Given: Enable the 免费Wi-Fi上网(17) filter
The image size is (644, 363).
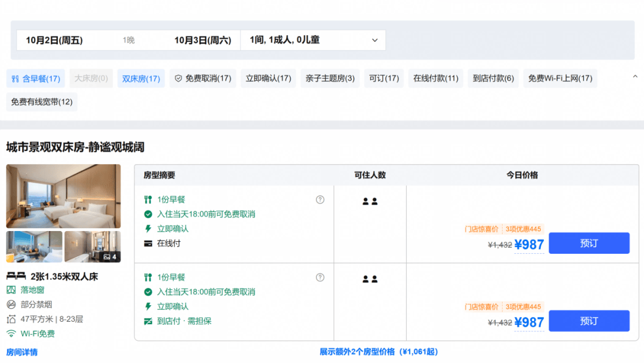Looking at the screenshot, I should (x=560, y=79).
